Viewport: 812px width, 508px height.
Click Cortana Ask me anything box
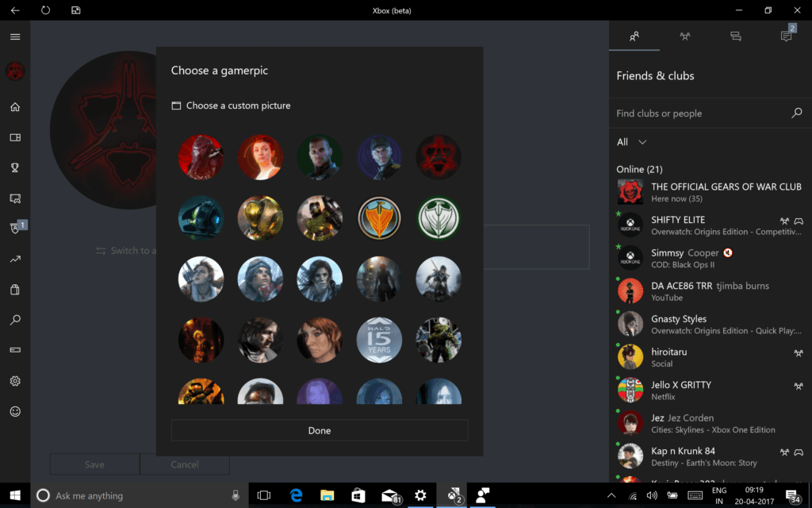click(140, 495)
